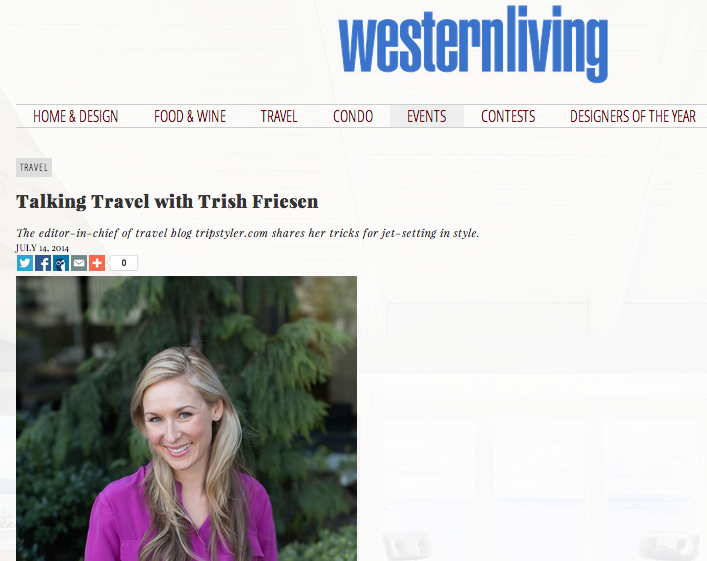This screenshot has height=561, width=707.
Task: Visit the Contests page
Action: coord(508,116)
